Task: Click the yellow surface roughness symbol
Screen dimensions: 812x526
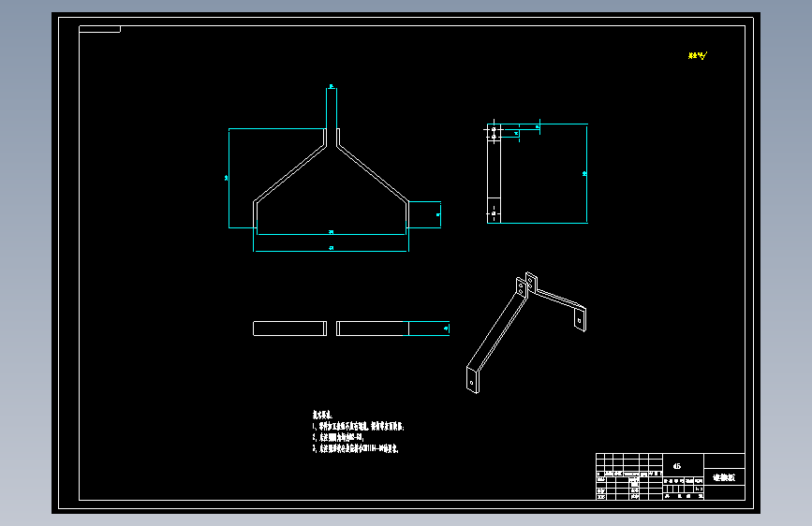Action: click(698, 55)
